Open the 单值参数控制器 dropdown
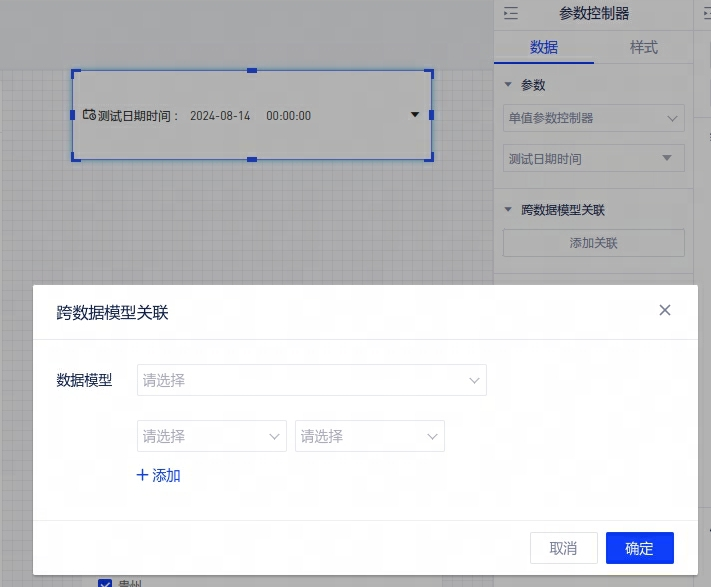 tap(593, 118)
